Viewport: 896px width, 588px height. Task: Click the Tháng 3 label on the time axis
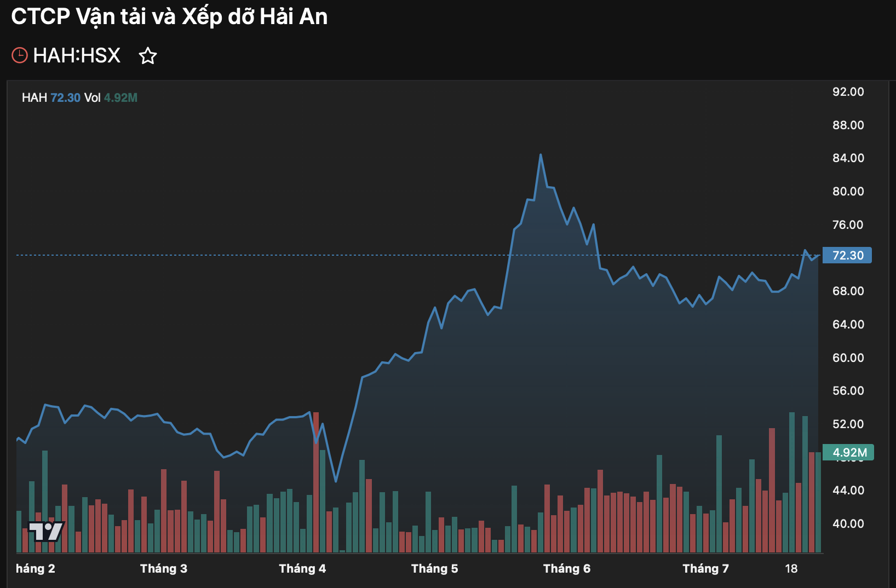164,569
